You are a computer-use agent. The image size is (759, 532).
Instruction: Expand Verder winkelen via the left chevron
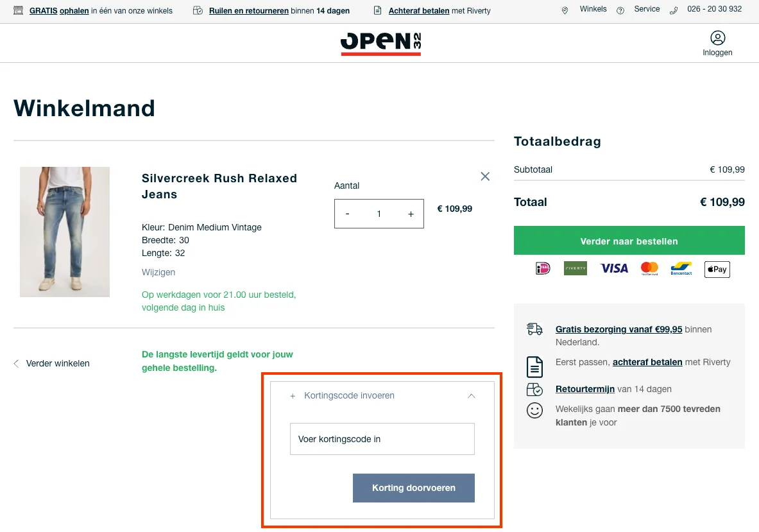point(15,363)
